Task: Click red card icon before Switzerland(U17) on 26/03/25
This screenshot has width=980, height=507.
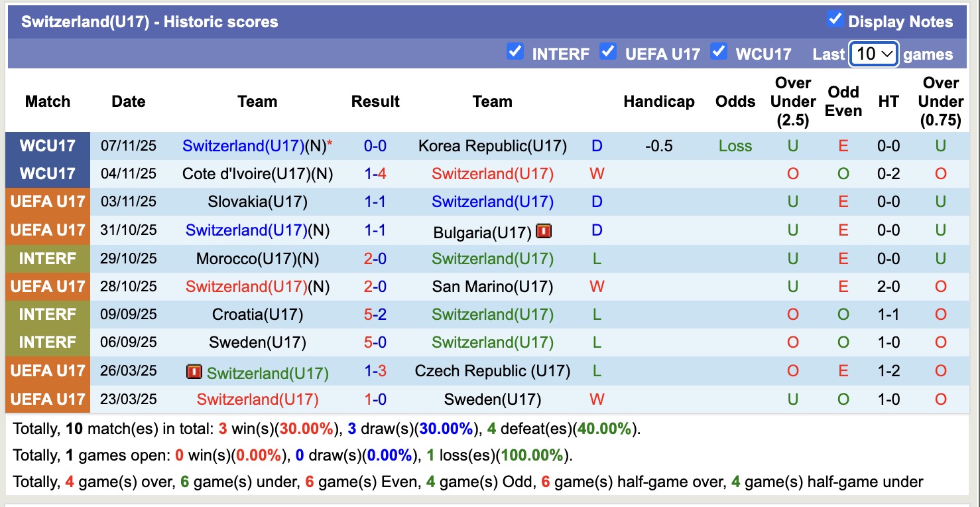Action: pyautogui.click(x=194, y=372)
